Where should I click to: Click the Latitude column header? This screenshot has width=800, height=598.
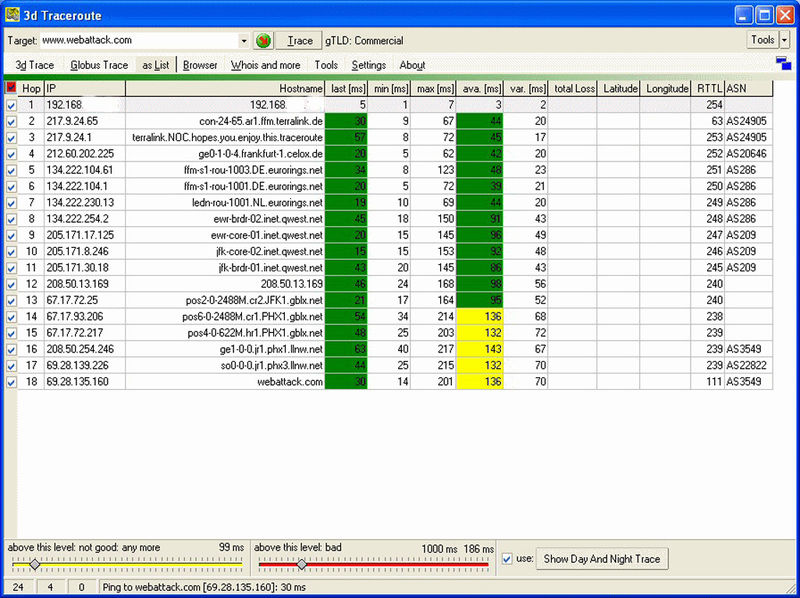618,88
